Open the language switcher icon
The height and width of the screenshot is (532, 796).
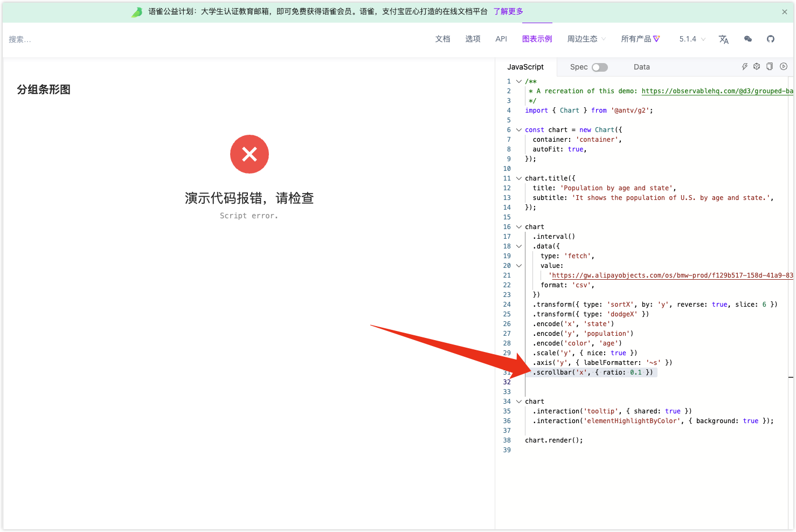(x=723, y=39)
